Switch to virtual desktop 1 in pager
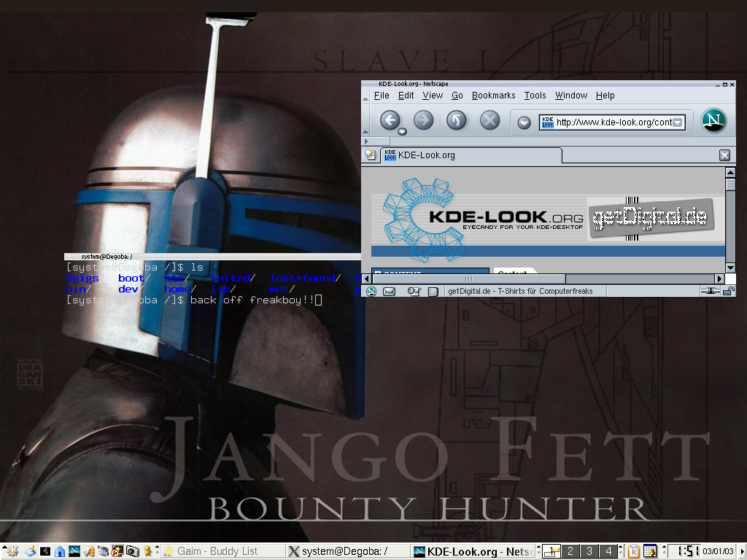Image resolution: width=747 pixels, height=560 pixels. pyautogui.click(x=551, y=551)
